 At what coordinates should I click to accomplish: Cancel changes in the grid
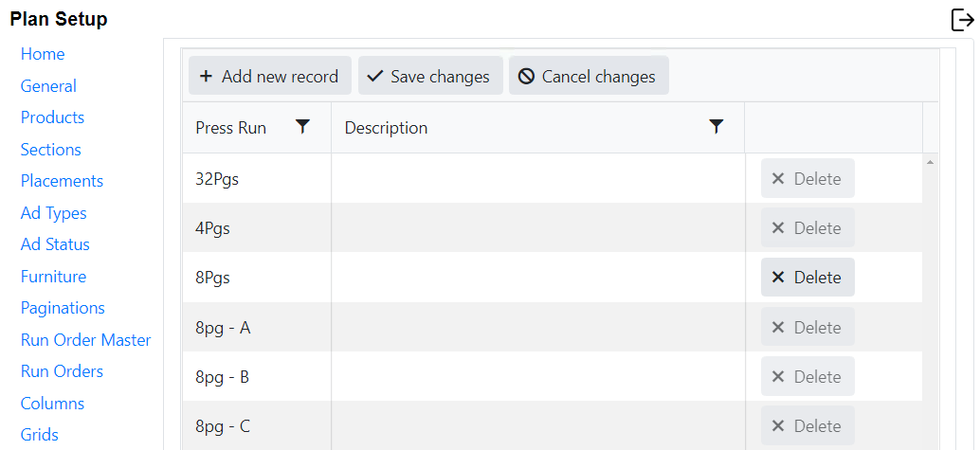[588, 77]
